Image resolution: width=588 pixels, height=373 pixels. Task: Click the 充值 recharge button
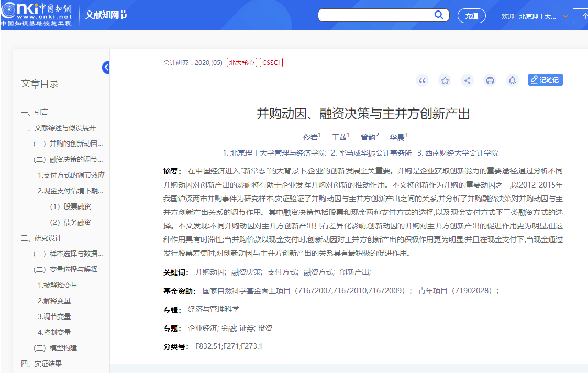(x=471, y=16)
